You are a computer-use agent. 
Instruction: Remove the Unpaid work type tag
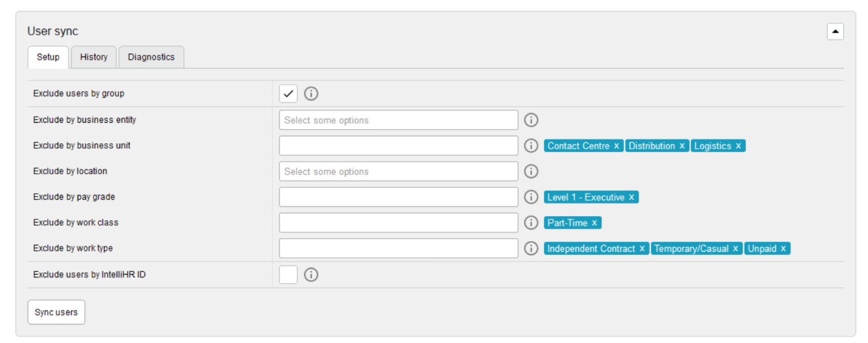pos(783,249)
